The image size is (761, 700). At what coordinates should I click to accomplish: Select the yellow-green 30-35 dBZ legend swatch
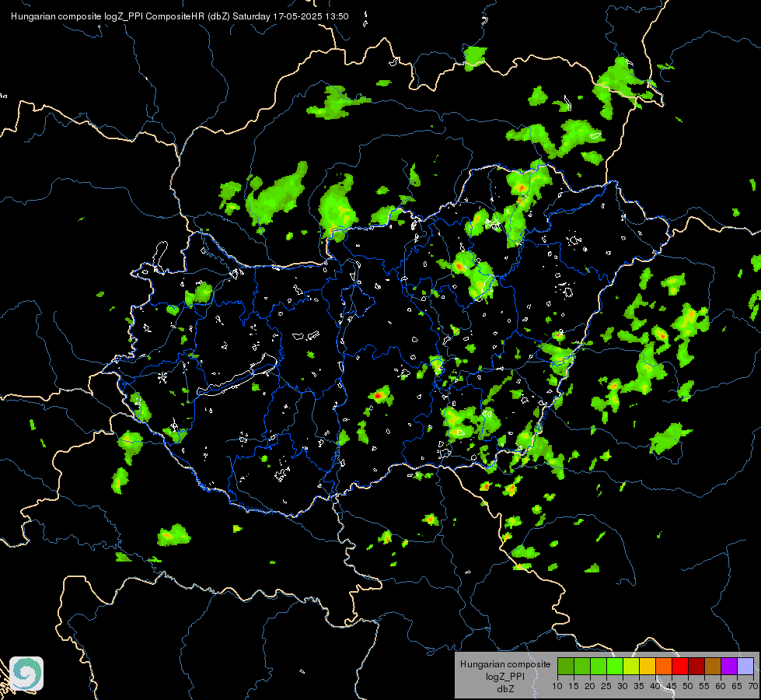pyautogui.click(x=631, y=666)
